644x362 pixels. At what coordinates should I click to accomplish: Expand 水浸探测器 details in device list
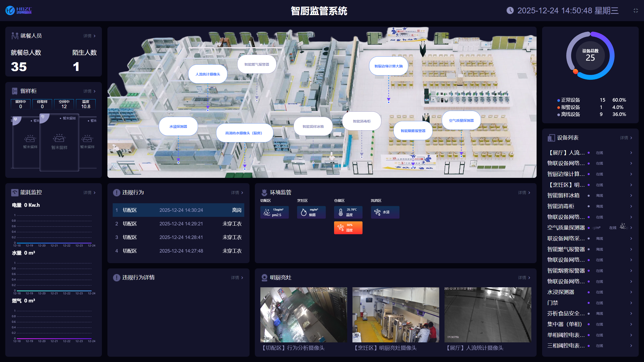(631, 292)
